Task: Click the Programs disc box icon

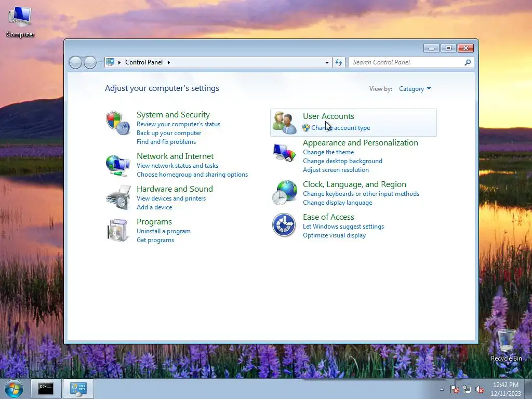Action: coord(118,230)
